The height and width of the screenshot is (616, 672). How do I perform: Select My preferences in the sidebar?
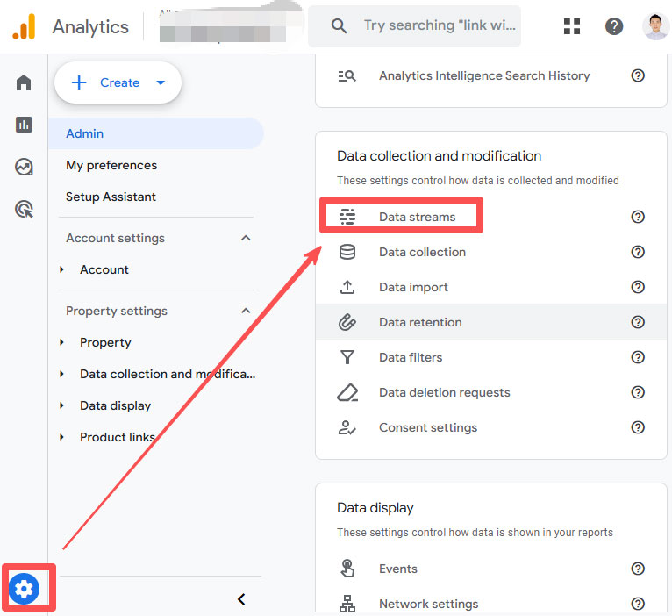point(111,165)
